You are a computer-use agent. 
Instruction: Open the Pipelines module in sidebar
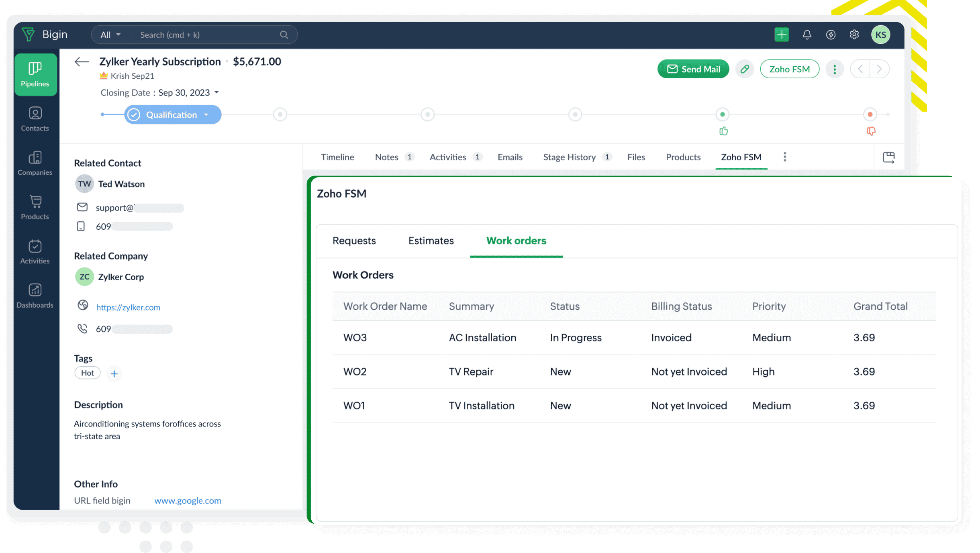35,75
